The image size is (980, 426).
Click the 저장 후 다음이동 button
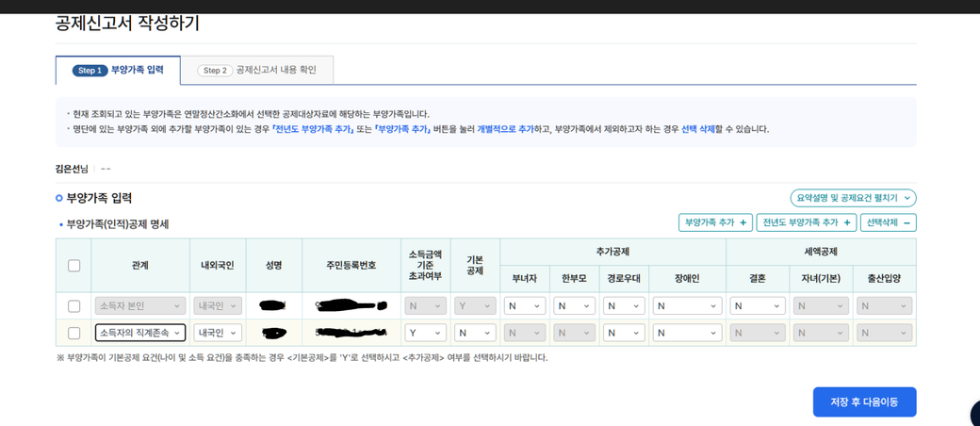pos(864,401)
